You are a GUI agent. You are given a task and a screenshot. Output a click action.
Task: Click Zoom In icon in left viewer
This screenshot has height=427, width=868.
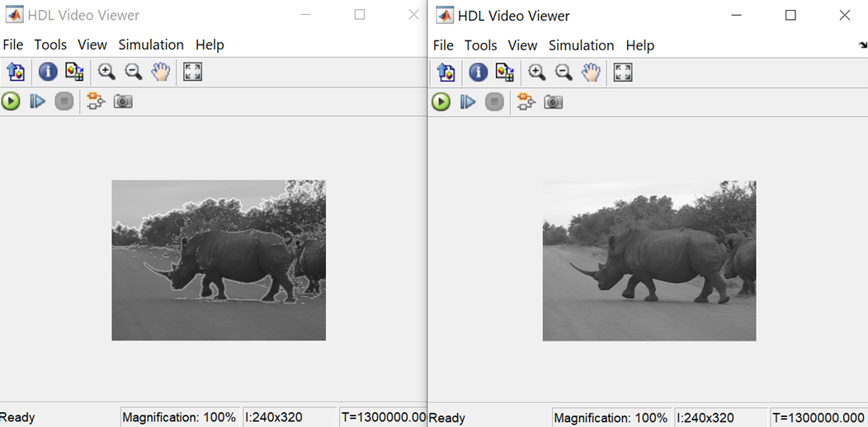click(106, 73)
